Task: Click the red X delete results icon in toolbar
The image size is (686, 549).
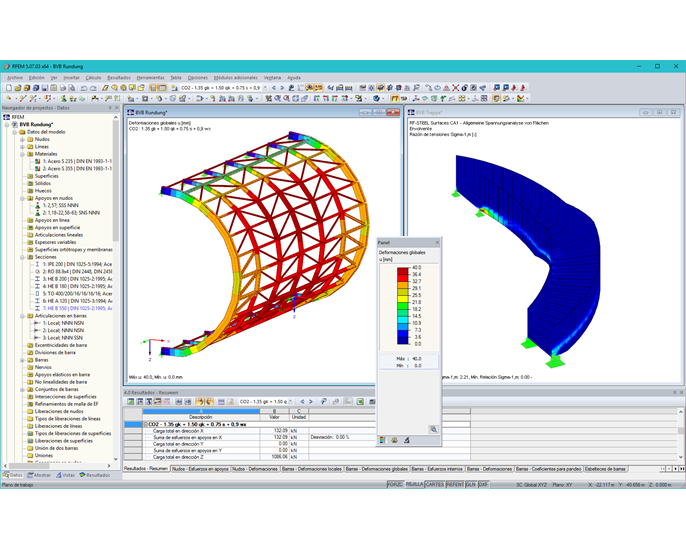Action: click(x=455, y=88)
